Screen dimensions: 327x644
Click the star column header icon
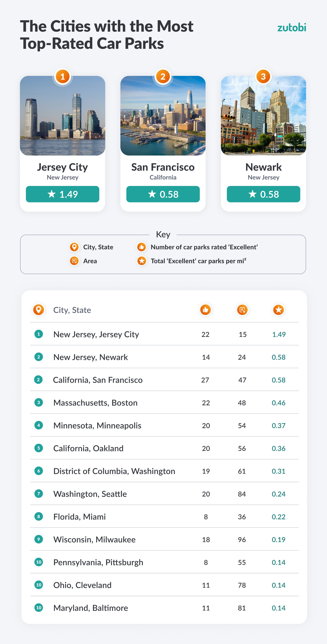click(278, 310)
